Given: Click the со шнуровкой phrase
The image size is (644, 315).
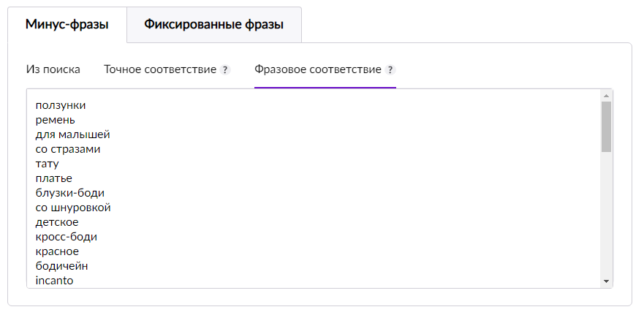Looking at the screenshot, I should pos(73,208).
